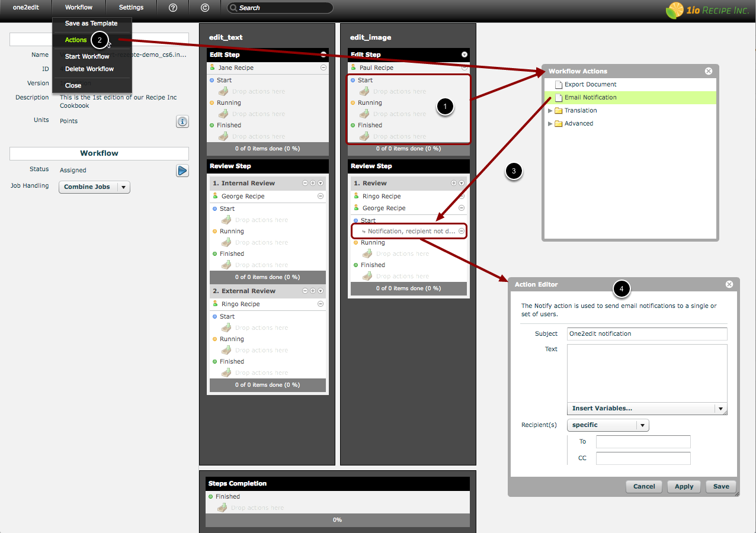Open Internal Review step options arrow
This screenshot has width=756, height=533.
321,184
